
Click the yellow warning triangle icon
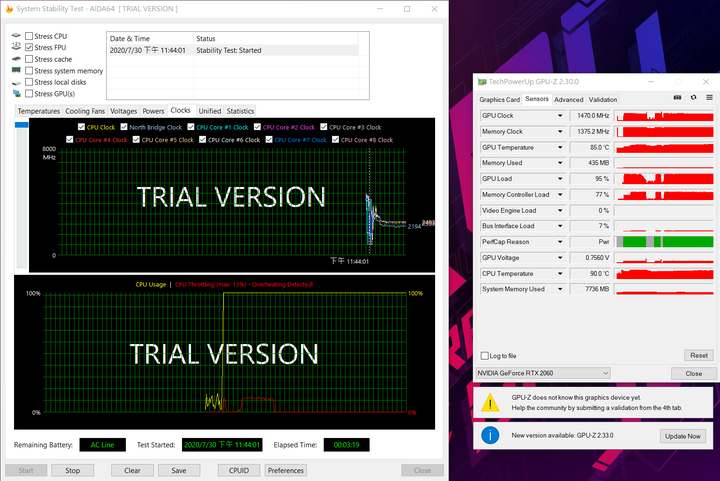coord(490,403)
